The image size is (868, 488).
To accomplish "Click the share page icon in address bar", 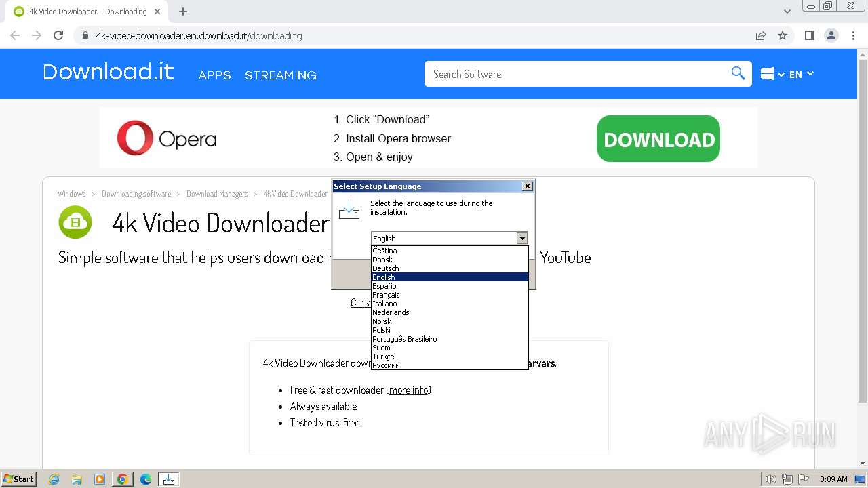I will (761, 35).
